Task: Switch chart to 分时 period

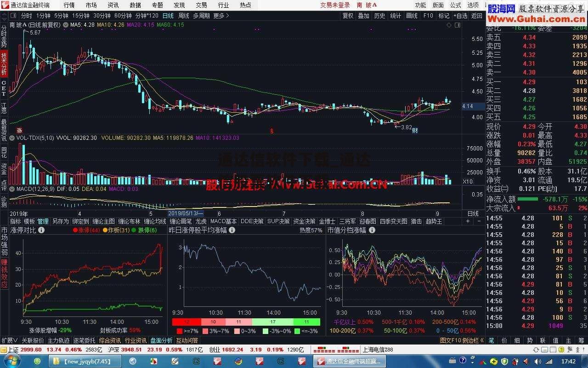Action: click(27, 15)
